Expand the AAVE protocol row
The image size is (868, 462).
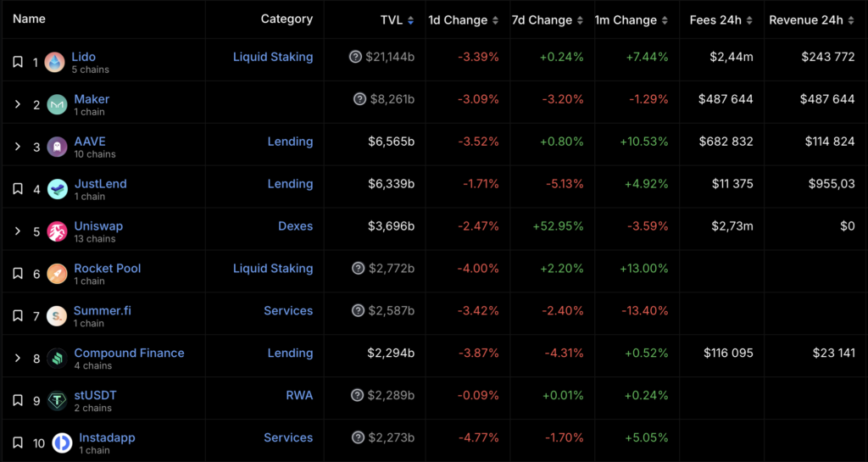point(17,147)
